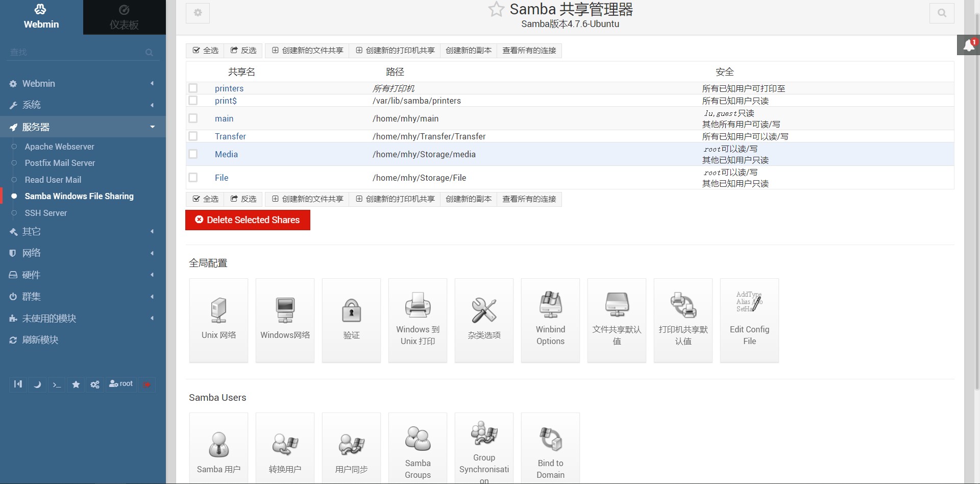Screen dimensions: 980x484
Task: Toggle night mode moon icon
Action: (x=37, y=384)
